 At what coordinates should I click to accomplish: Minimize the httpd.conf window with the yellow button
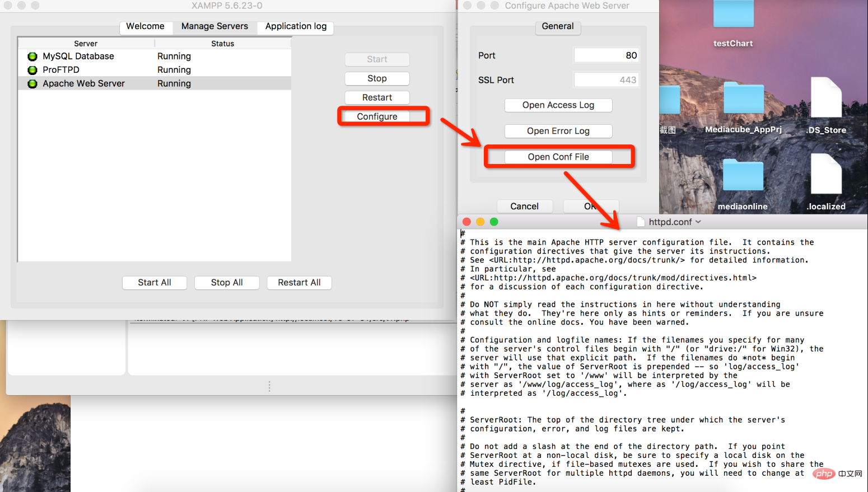click(x=480, y=222)
